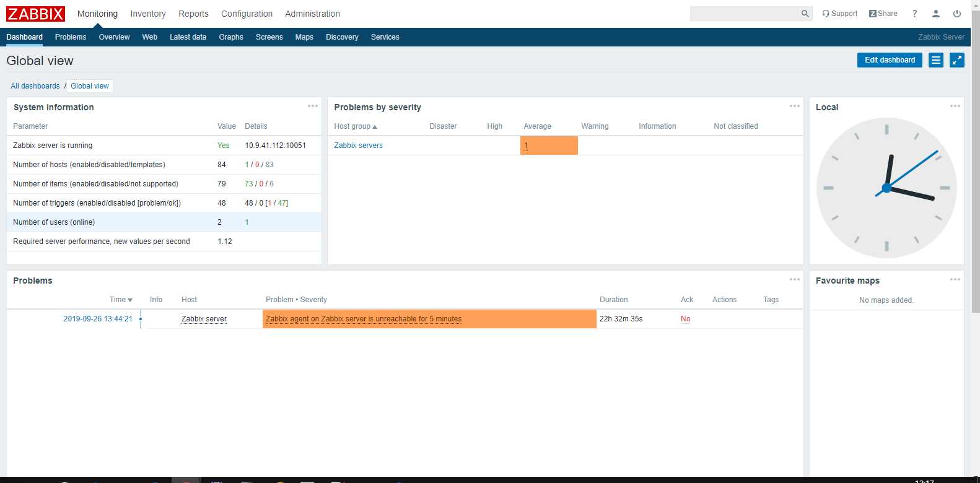Open the Share link

(883, 14)
